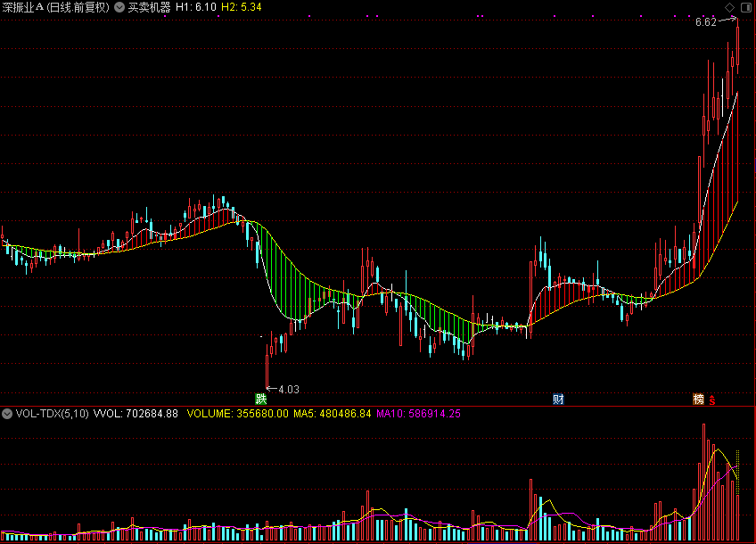Click the VOLUME: 355680.00 value

click(x=238, y=414)
